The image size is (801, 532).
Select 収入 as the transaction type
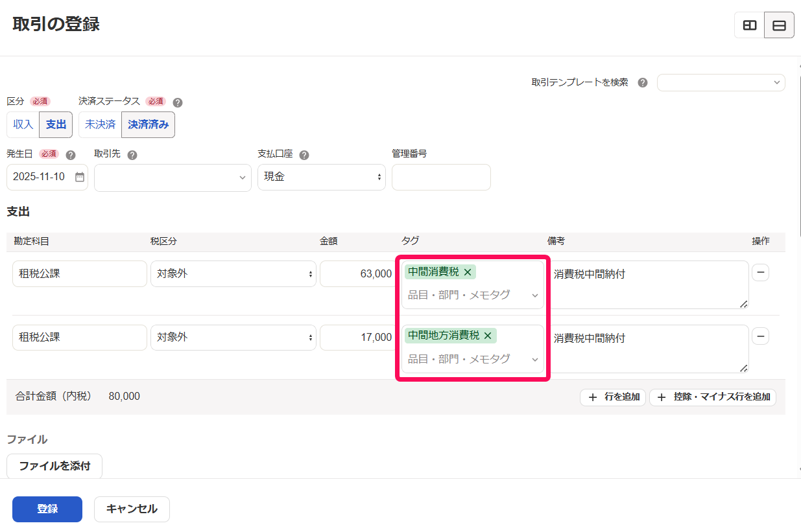(x=23, y=124)
